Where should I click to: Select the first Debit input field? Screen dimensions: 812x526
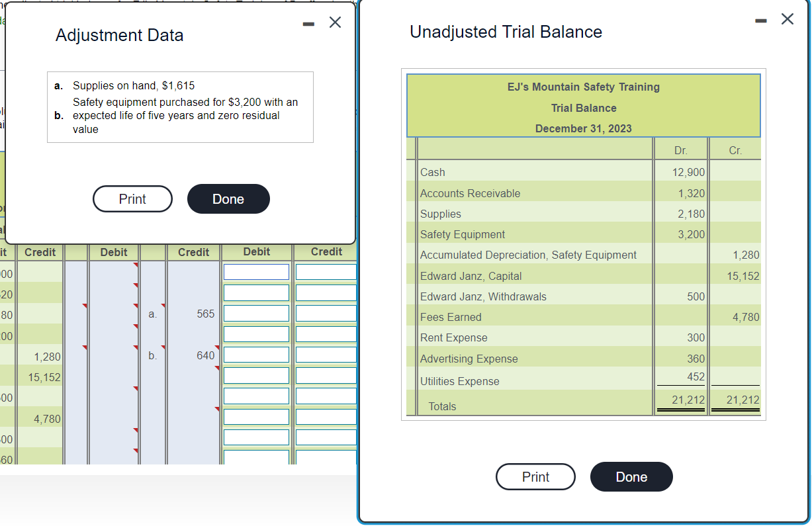pos(256,271)
